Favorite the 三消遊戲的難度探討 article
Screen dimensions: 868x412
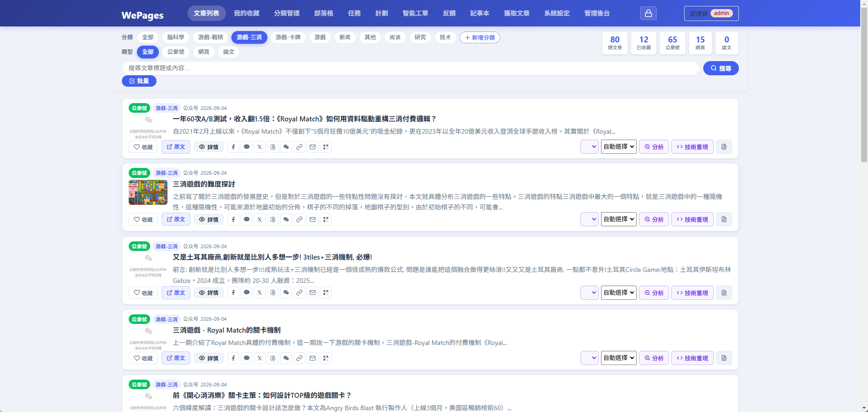pos(143,219)
